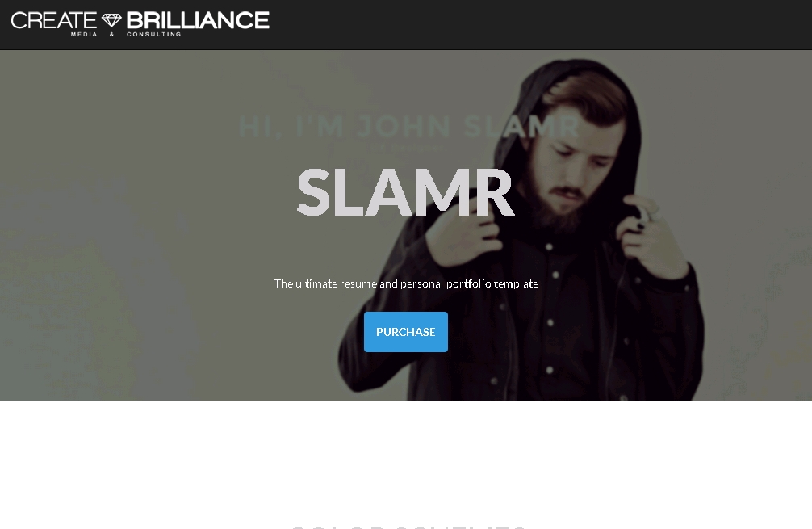The height and width of the screenshot is (529, 812).
Task: Click the cut-off heading at page bottom
Action: point(408,527)
